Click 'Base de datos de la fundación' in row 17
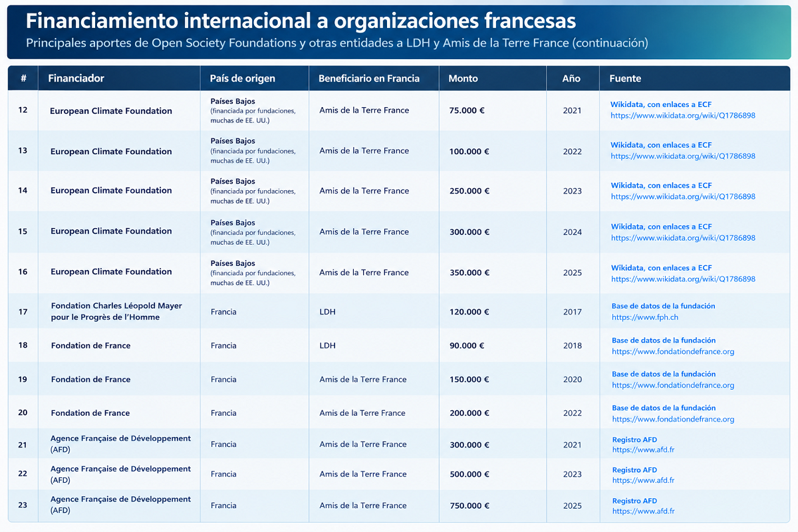The height and width of the screenshot is (532, 798). click(x=664, y=306)
